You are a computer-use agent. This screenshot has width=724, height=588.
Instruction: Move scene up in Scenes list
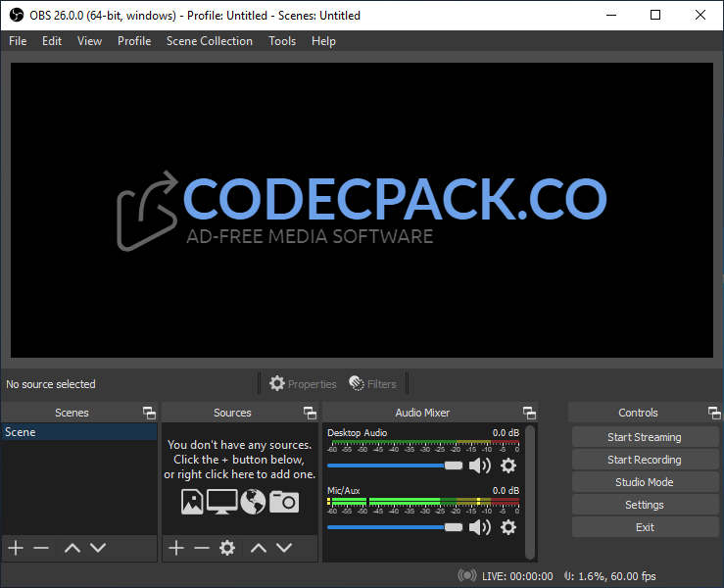pos(72,548)
